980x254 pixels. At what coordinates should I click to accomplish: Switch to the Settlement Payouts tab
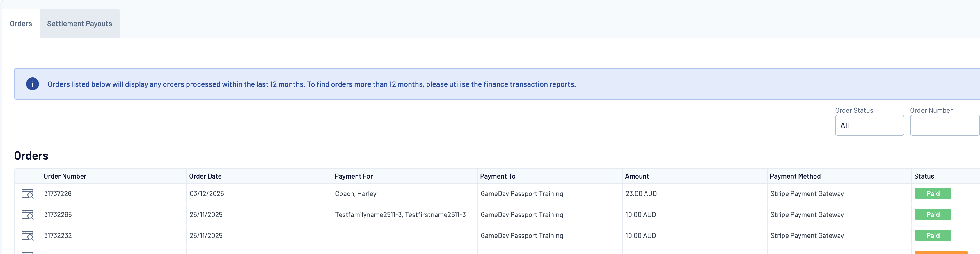pyautogui.click(x=79, y=24)
